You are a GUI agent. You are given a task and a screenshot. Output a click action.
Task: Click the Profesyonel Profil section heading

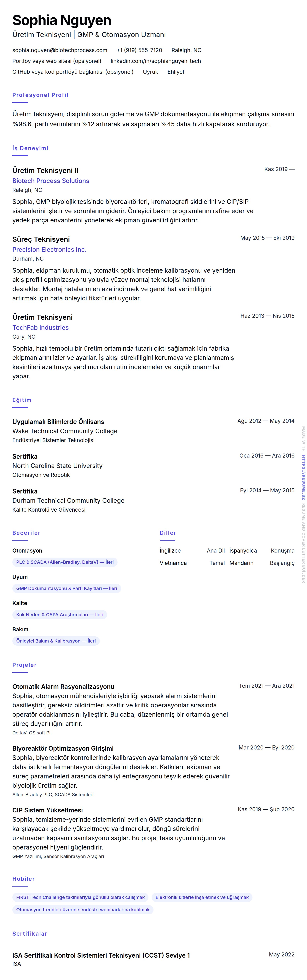40,95
